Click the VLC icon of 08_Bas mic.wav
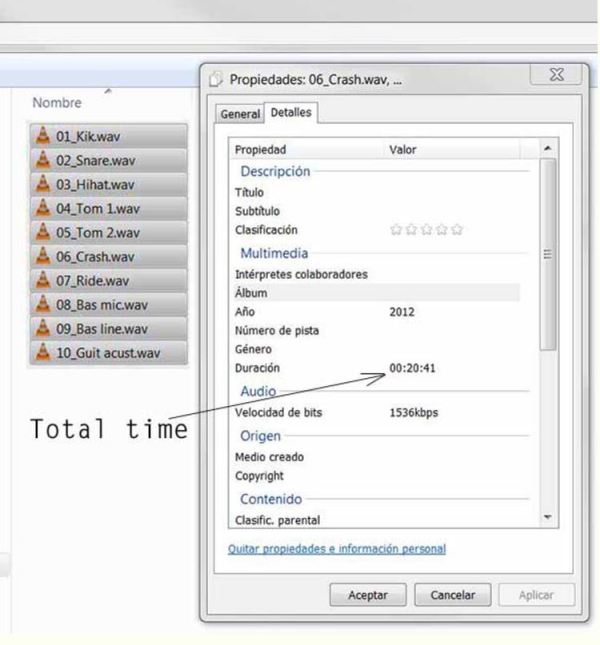This screenshot has width=600, height=645. (42, 303)
